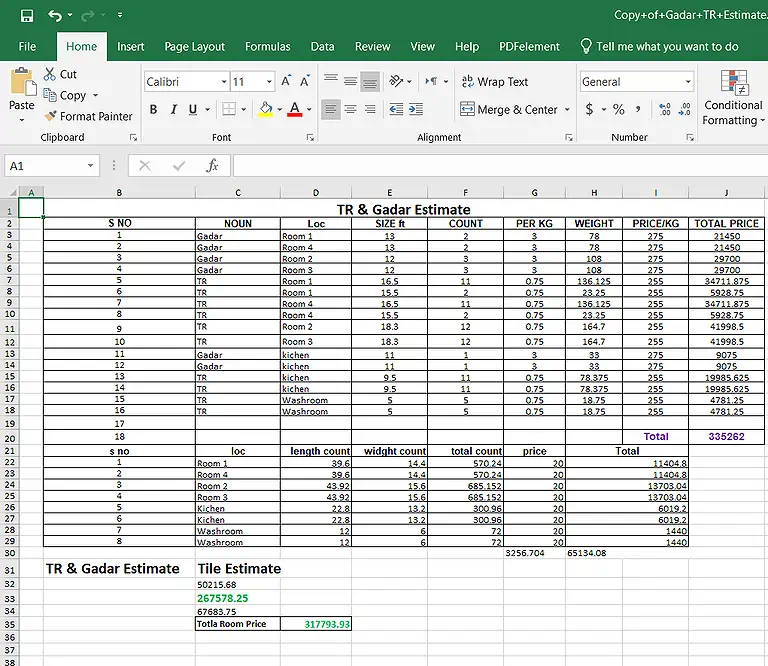Click the Undo arrow icon
The width and height of the screenshot is (768, 666).
point(55,16)
